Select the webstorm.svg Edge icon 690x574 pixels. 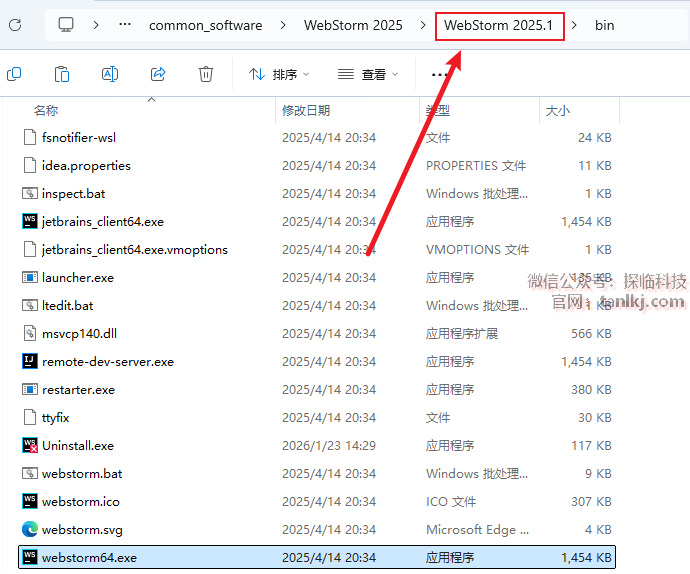[30, 529]
